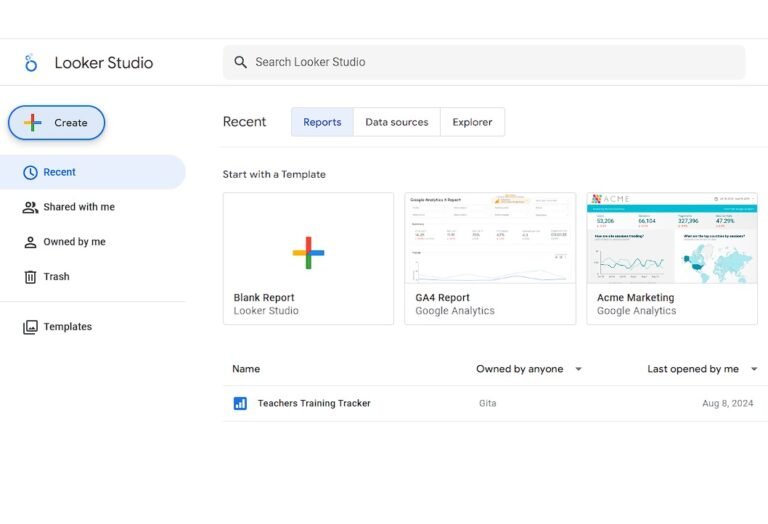768x524 pixels.
Task: Open the Acme Marketing template thumbnail
Action: pyautogui.click(x=672, y=238)
